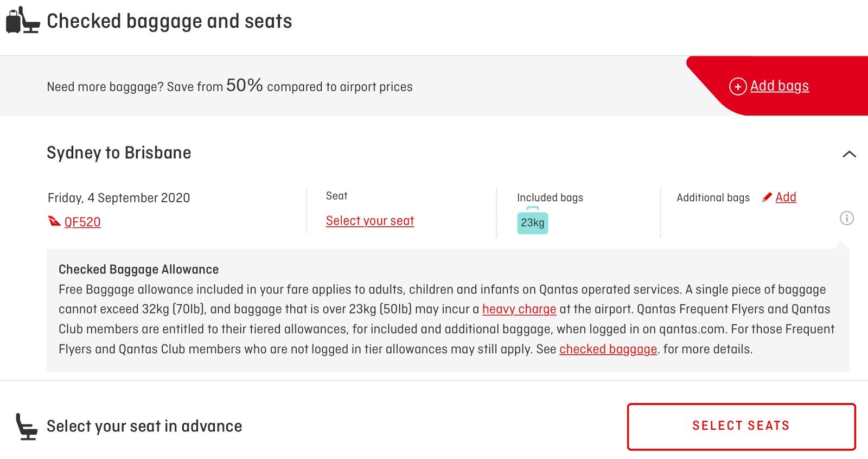Click the baggage and seat header icon
The image size is (868, 459).
(23, 20)
